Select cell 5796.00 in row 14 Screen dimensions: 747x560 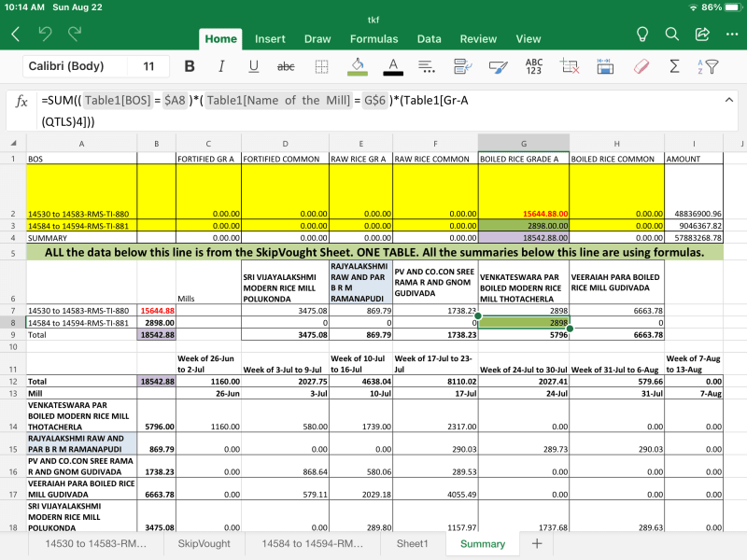157,415
